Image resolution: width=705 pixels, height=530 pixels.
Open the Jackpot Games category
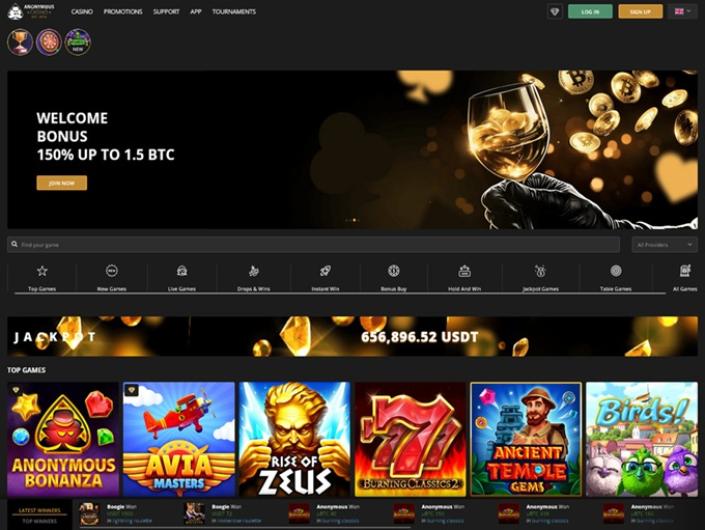[x=540, y=278]
